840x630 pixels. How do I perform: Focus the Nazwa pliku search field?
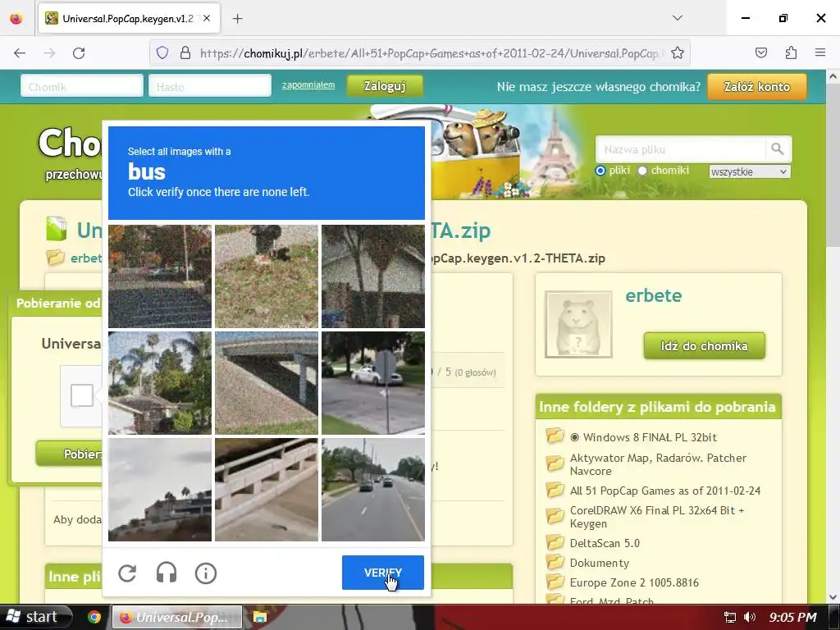click(680, 149)
